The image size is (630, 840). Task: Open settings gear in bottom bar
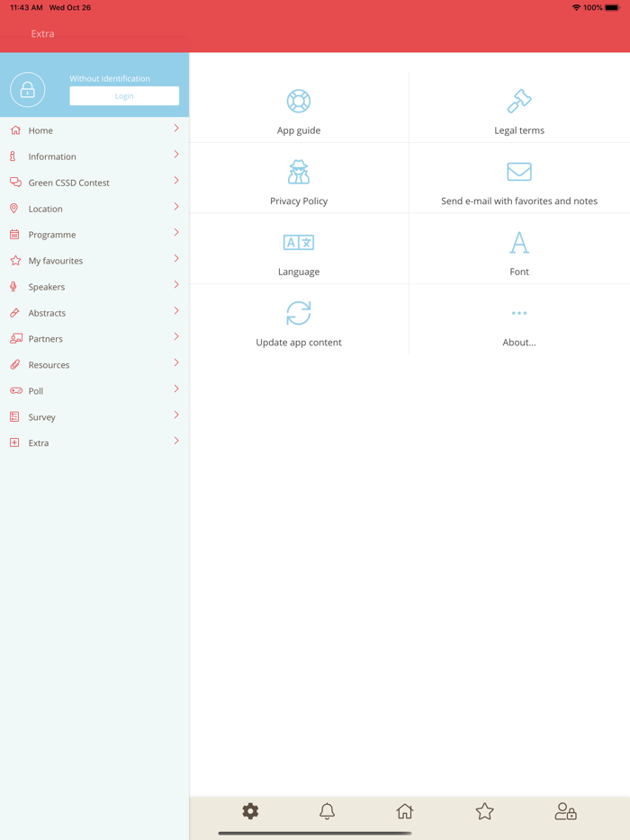click(x=250, y=811)
